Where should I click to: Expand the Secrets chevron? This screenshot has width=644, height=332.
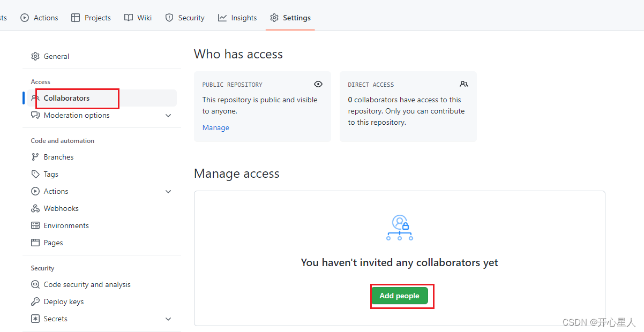168,319
